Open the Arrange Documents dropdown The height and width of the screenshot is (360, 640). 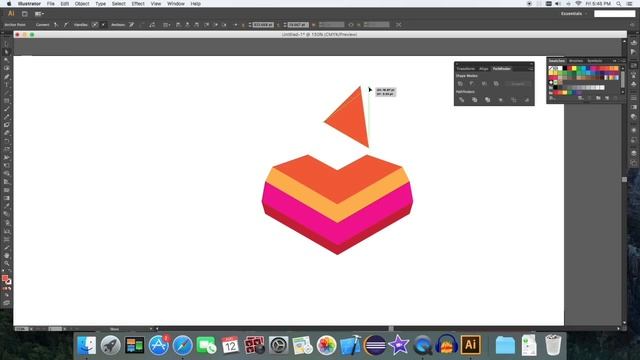pos(39,14)
